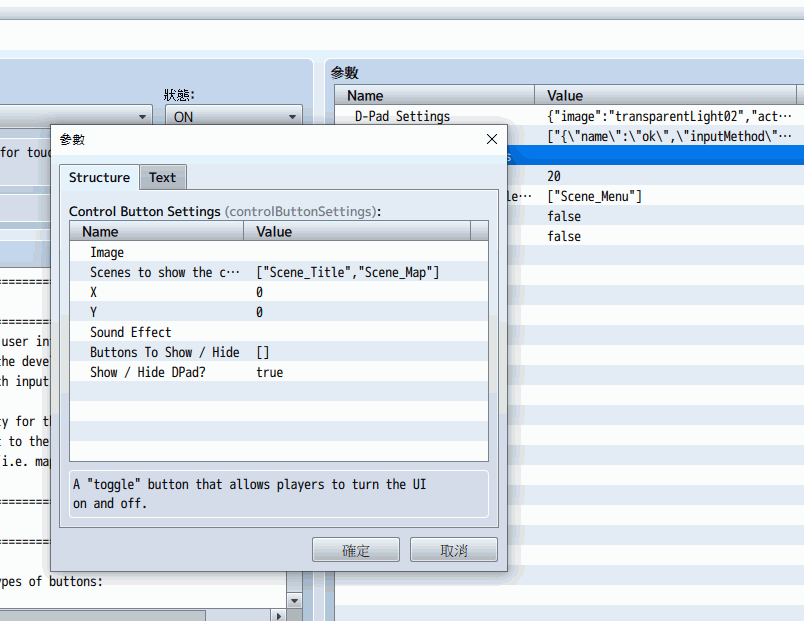Select the D-Pad Settings row in background list
The width and height of the screenshot is (804, 621).
(x=569, y=116)
